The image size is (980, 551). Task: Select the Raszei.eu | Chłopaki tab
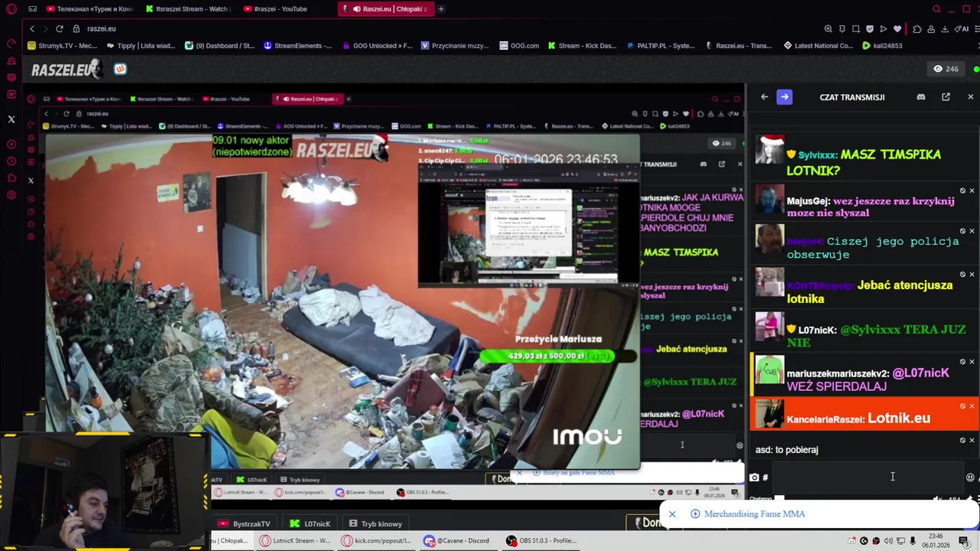[x=386, y=9]
